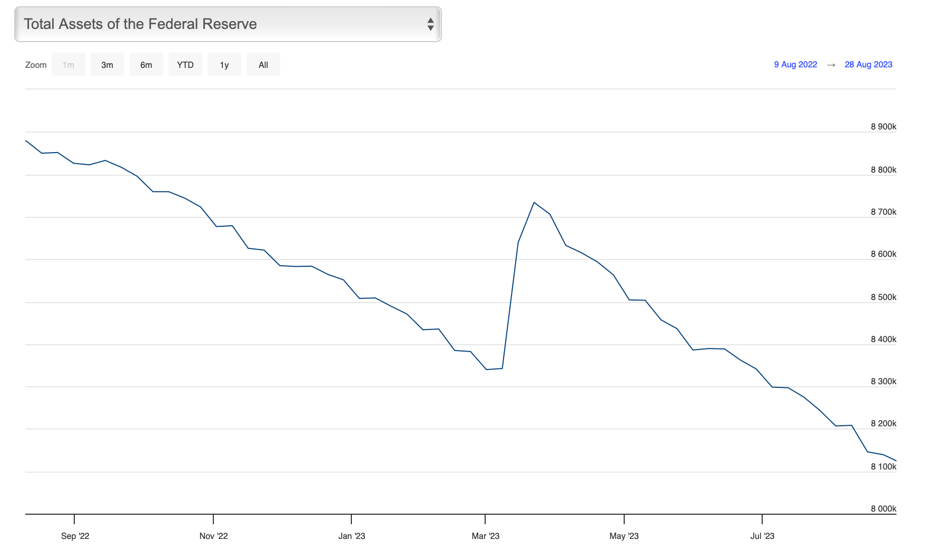Click the 8 900k axis label
The image size is (926, 560).
883,127
